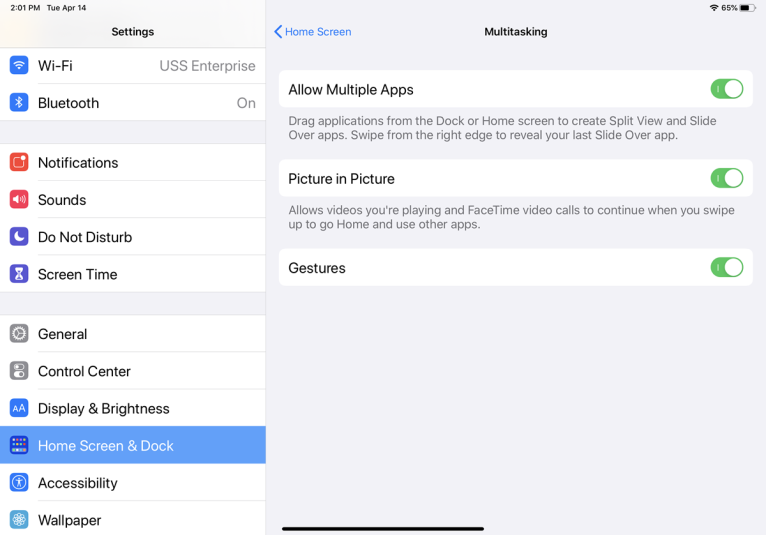Screen dimensions: 766x535
Task: Open Do Not Disturb settings
Action: click(x=133, y=236)
